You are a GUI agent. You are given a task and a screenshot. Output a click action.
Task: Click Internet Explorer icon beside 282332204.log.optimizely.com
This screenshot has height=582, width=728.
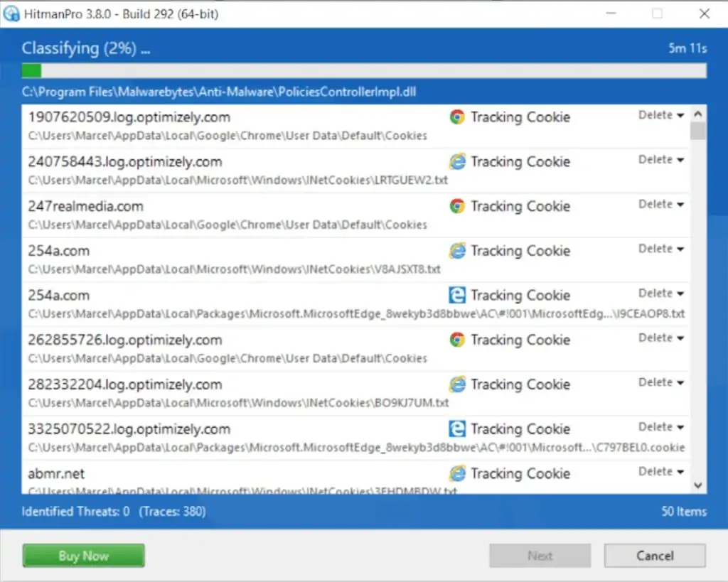[x=457, y=384]
